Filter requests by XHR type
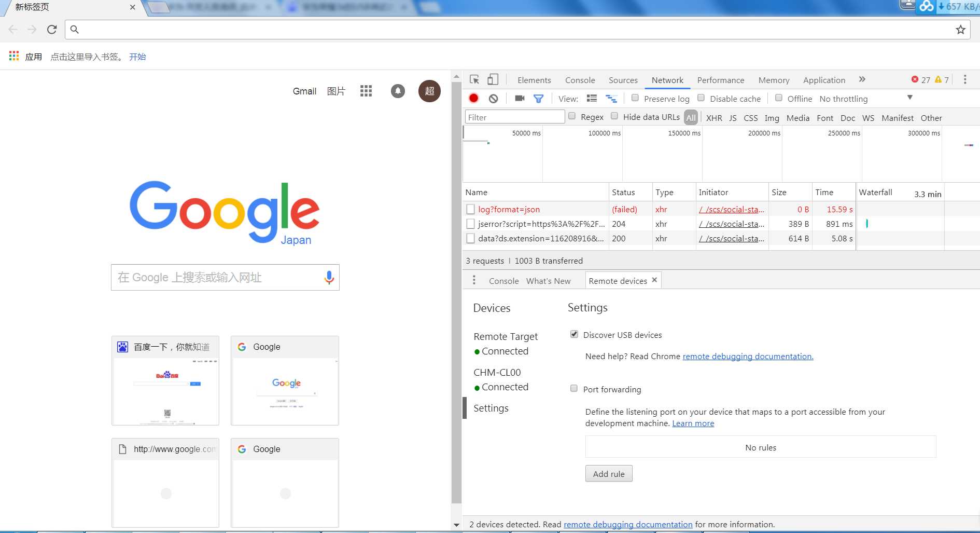The height and width of the screenshot is (533, 980). click(714, 118)
